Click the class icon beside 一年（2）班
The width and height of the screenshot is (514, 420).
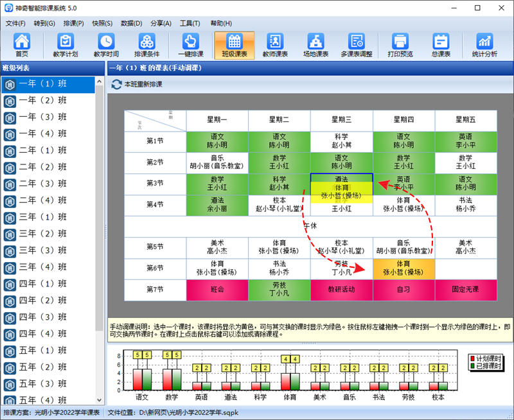tap(10, 101)
